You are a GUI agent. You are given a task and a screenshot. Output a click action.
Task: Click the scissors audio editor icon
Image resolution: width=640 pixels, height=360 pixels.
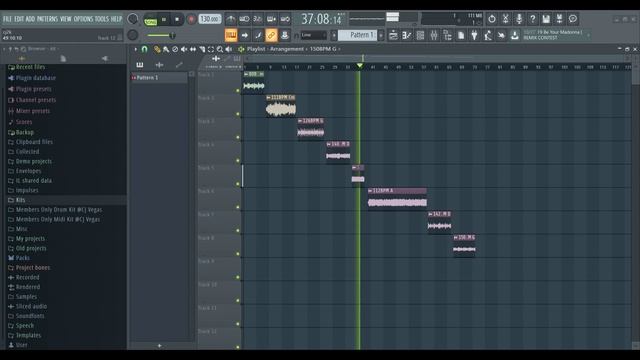pos(505,19)
